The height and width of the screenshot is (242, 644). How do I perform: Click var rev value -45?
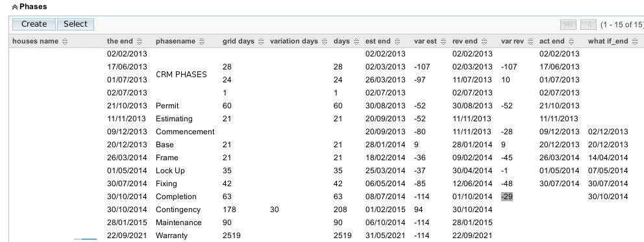point(507,158)
